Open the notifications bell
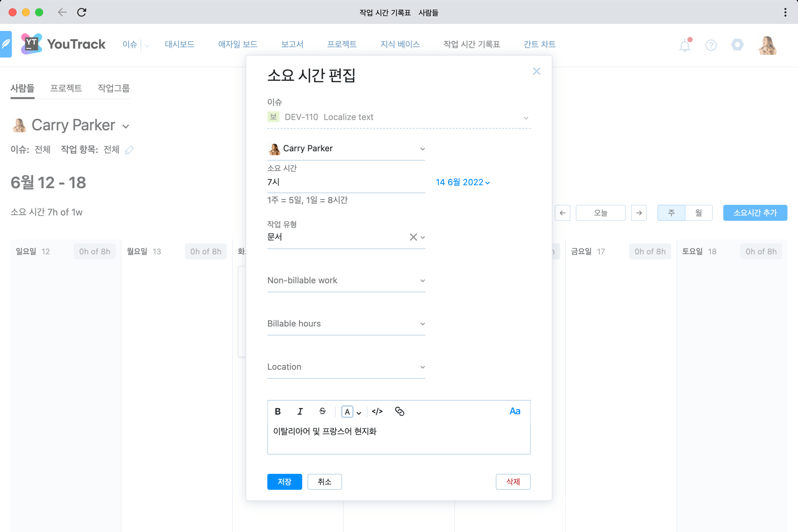Image resolution: width=798 pixels, height=532 pixels. pyautogui.click(x=684, y=45)
